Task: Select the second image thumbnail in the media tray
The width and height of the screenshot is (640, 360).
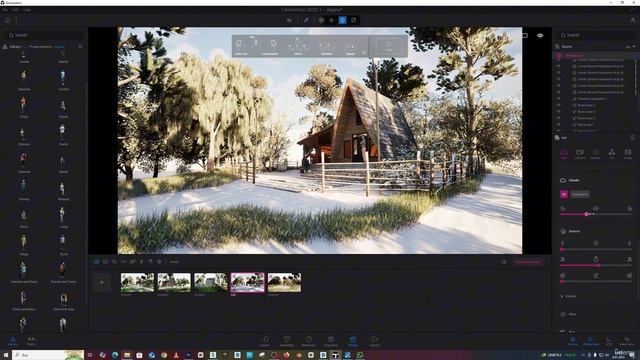Action: click(174, 282)
